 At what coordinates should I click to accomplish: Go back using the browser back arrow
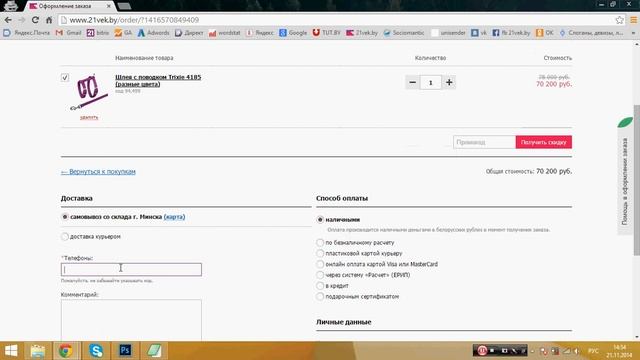(x=8, y=20)
